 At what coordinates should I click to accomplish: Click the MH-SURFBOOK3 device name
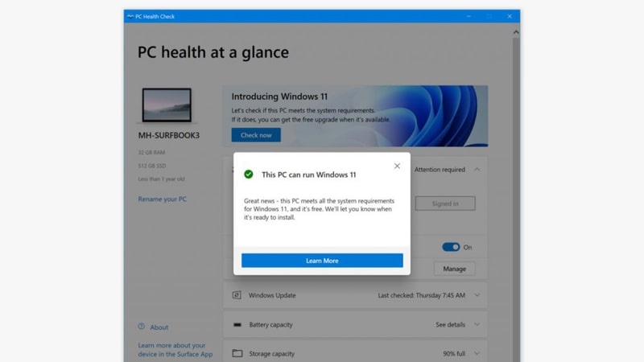click(169, 135)
